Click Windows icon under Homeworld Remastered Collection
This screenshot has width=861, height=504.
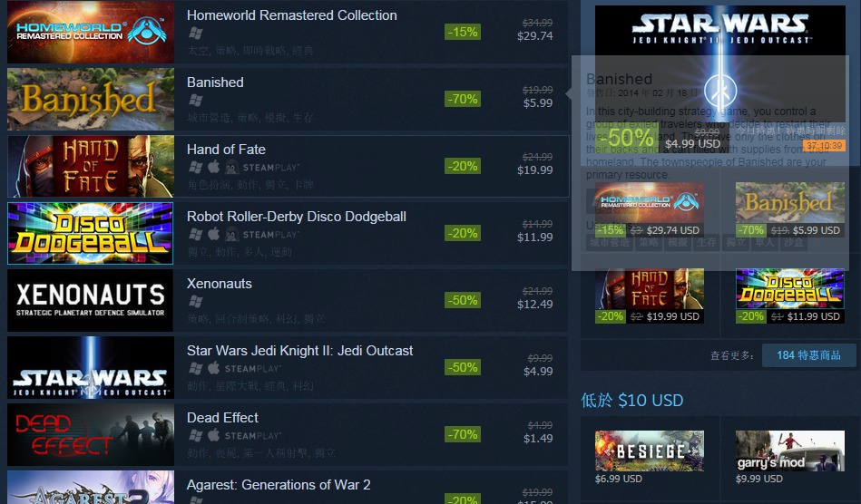pos(196,34)
